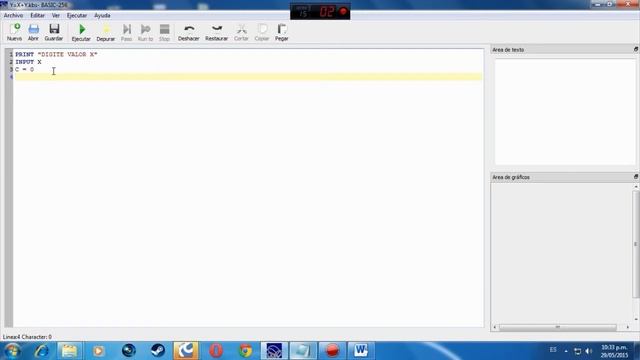Click the highlighted empty line 4

[x=248, y=77]
